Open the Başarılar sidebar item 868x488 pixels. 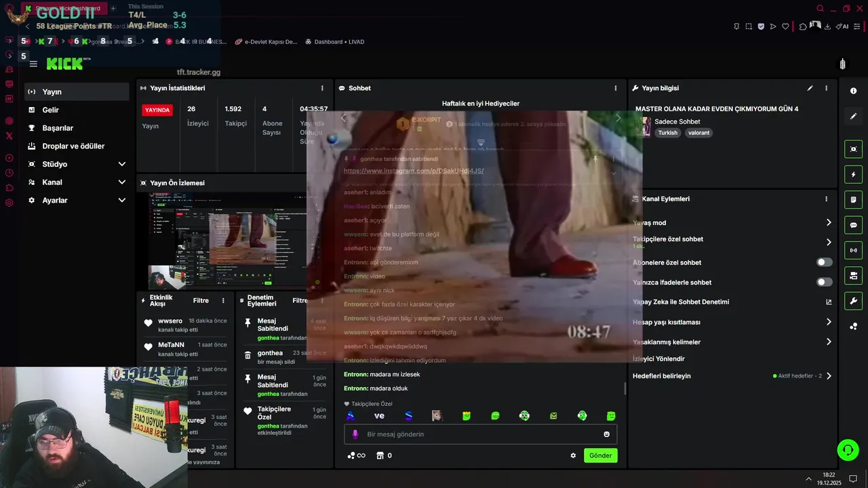pos(77,128)
